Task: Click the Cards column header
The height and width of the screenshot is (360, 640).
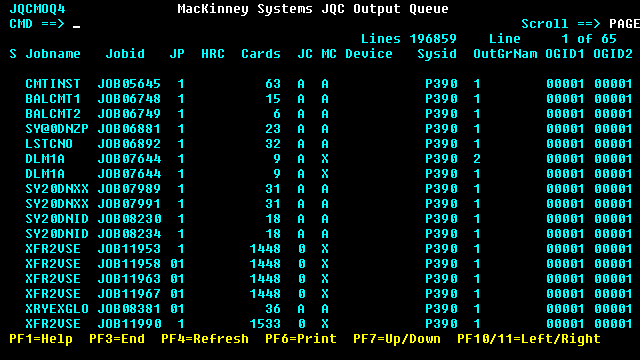Action: click(261, 54)
